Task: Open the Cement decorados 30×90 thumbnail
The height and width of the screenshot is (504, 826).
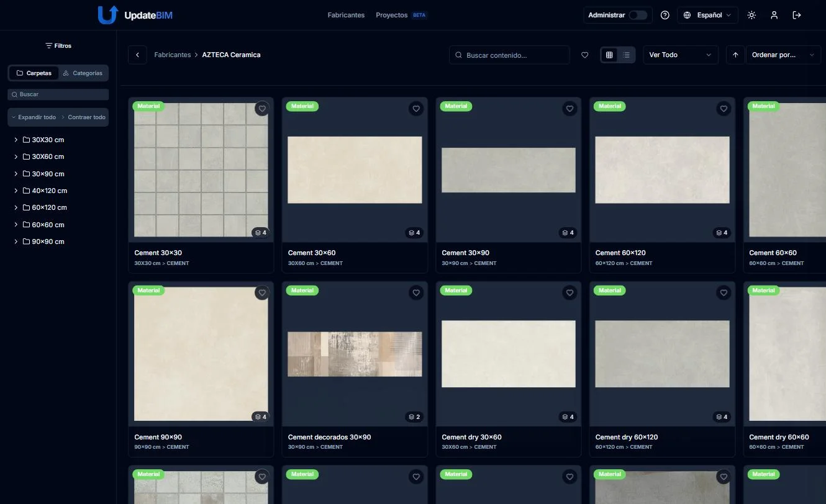Action: coord(355,354)
